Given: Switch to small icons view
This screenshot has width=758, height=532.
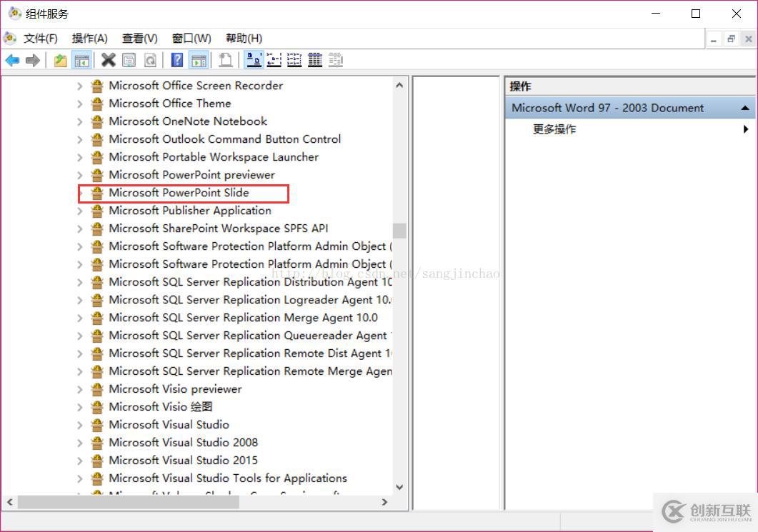Looking at the screenshot, I should click(274, 61).
